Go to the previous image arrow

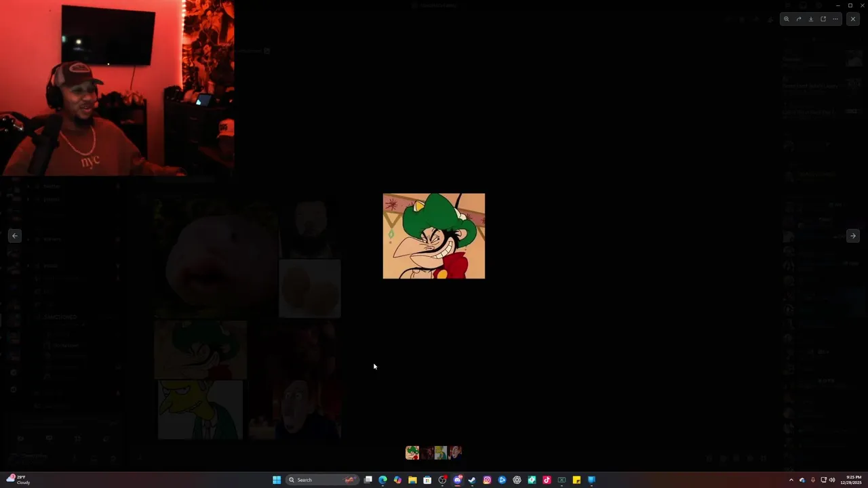coord(15,236)
